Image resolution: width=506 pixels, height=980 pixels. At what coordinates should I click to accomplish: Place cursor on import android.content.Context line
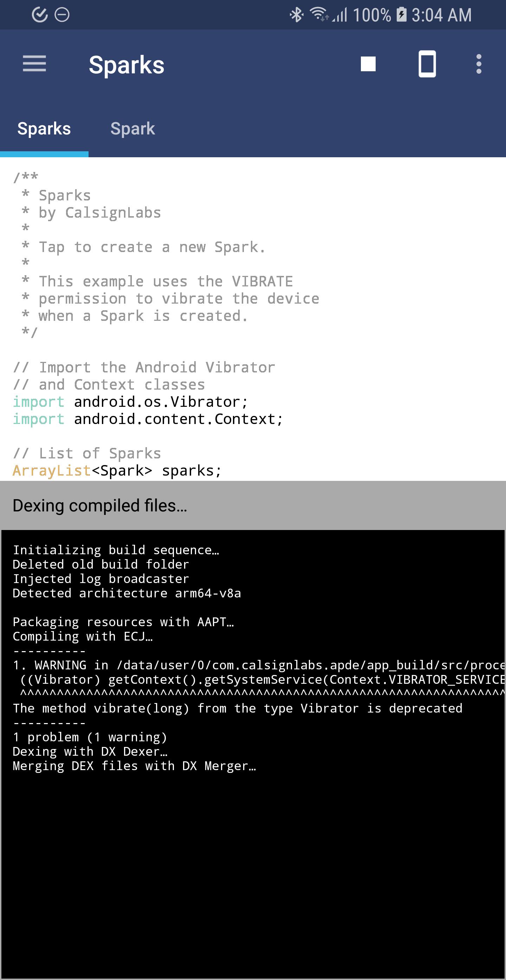pyautogui.click(x=178, y=419)
